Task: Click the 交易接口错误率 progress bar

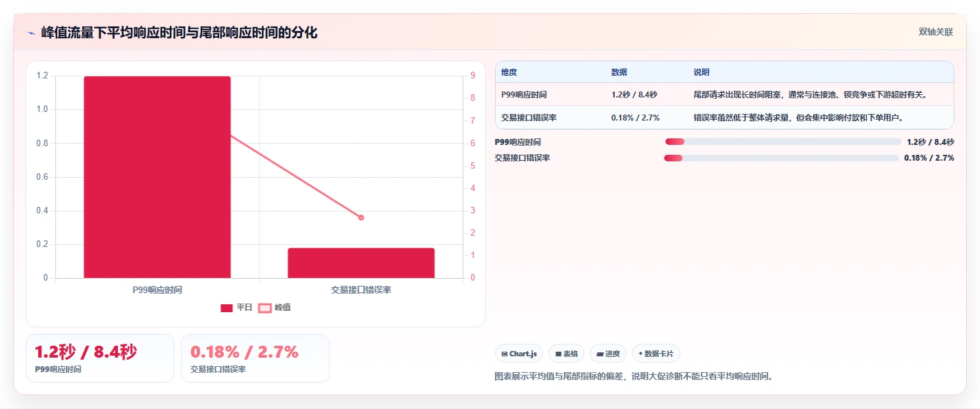Action: coord(781,157)
